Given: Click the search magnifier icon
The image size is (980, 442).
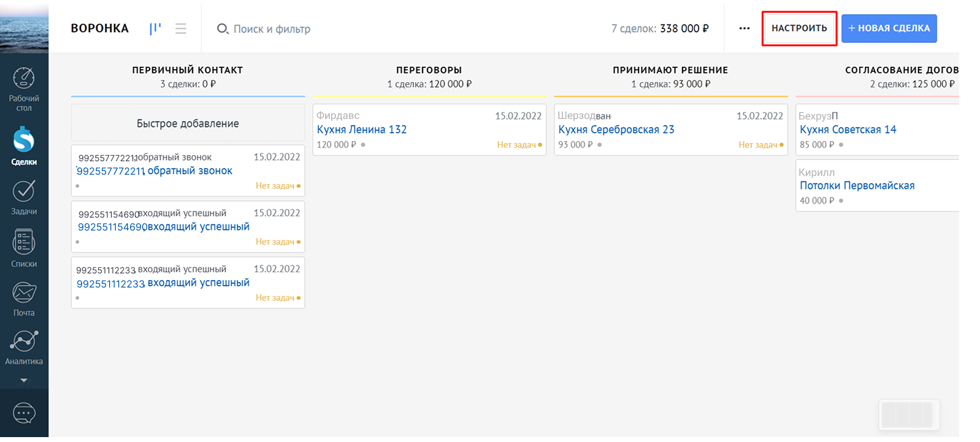Looking at the screenshot, I should click(223, 29).
